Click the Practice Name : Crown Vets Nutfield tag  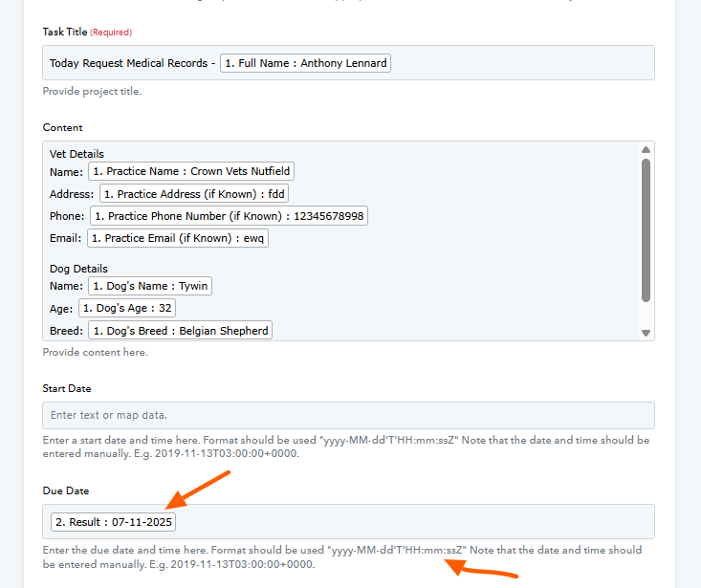[191, 172]
